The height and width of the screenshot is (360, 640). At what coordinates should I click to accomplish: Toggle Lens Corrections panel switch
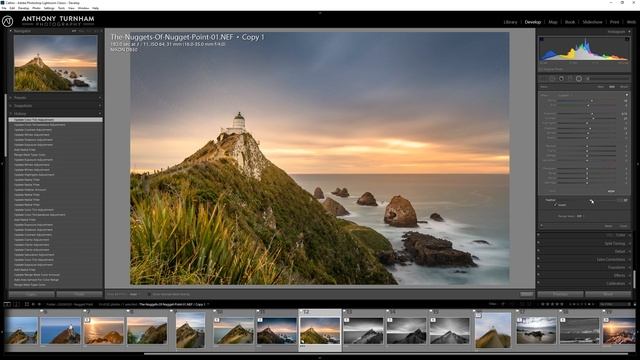pyautogui.click(x=539, y=259)
